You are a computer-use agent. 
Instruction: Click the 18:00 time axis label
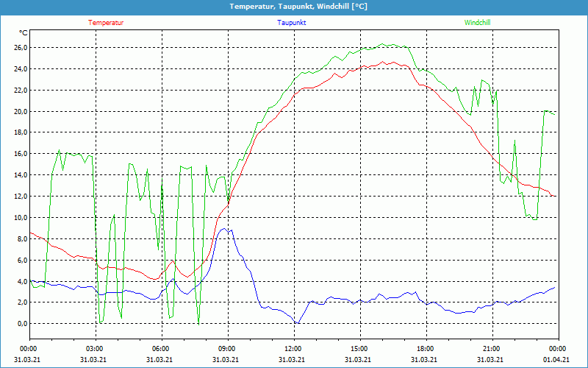click(x=426, y=349)
